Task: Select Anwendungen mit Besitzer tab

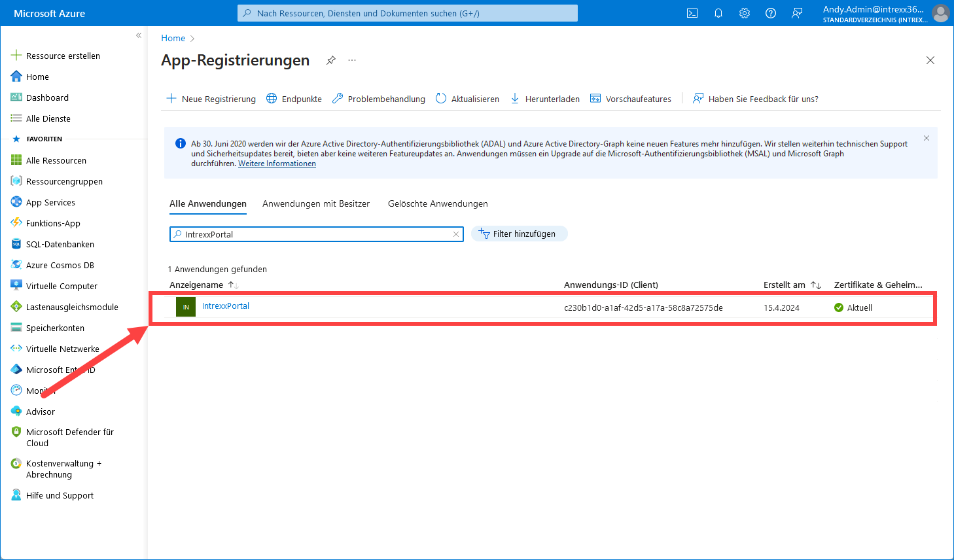Action: point(316,204)
